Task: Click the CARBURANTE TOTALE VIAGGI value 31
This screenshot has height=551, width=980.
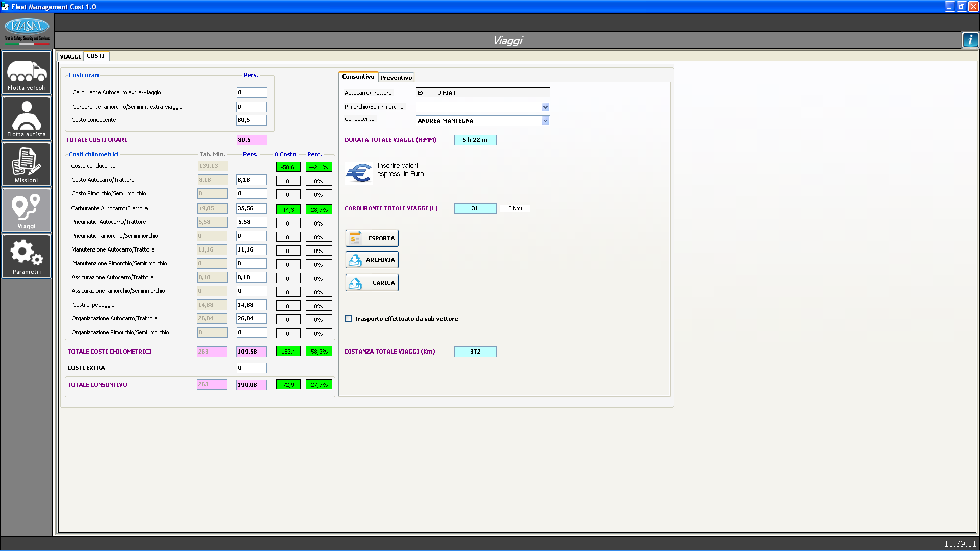Action: click(x=475, y=208)
